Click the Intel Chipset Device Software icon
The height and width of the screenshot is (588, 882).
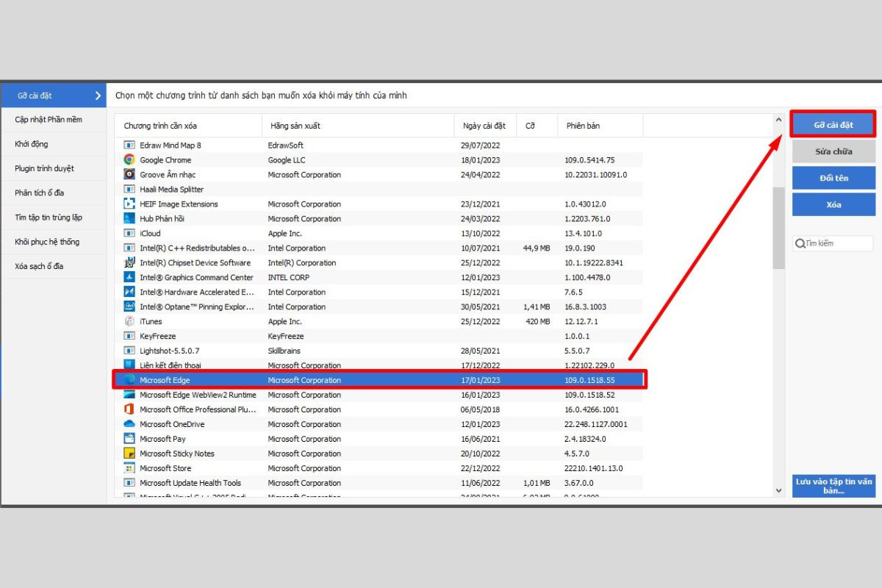pyautogui.click(x=129, y=262)
